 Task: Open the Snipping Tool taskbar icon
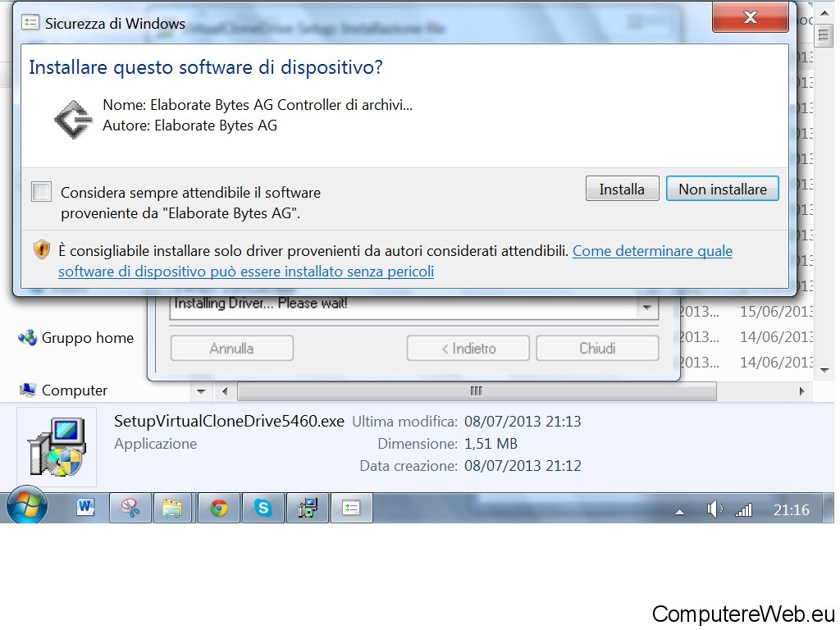[130, 507]
